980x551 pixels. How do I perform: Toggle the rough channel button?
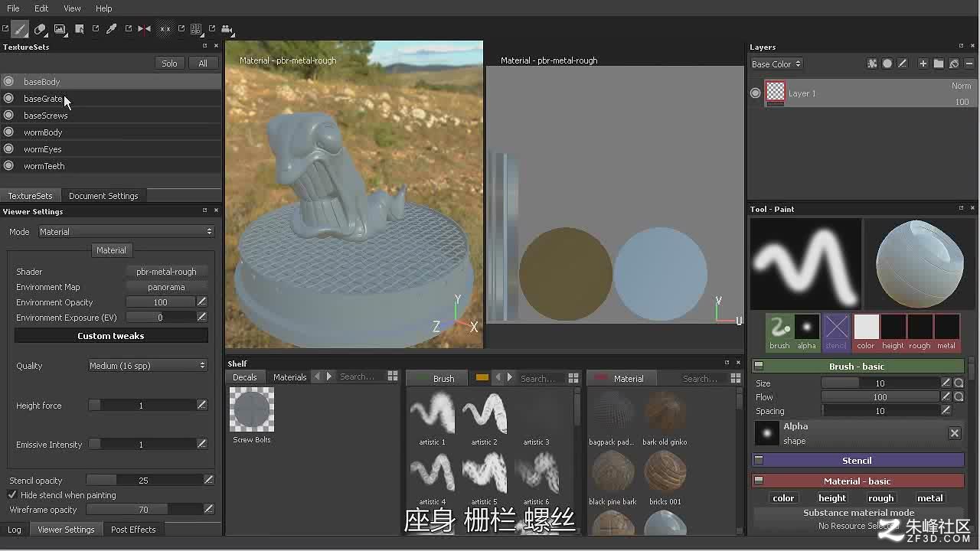(881, 498)
